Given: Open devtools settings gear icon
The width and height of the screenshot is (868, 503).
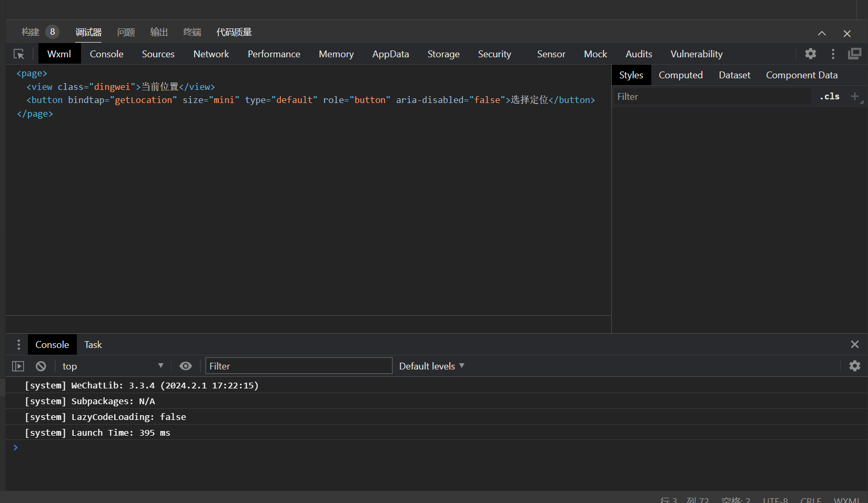Looking at the screenshot, I should point(811,54).
